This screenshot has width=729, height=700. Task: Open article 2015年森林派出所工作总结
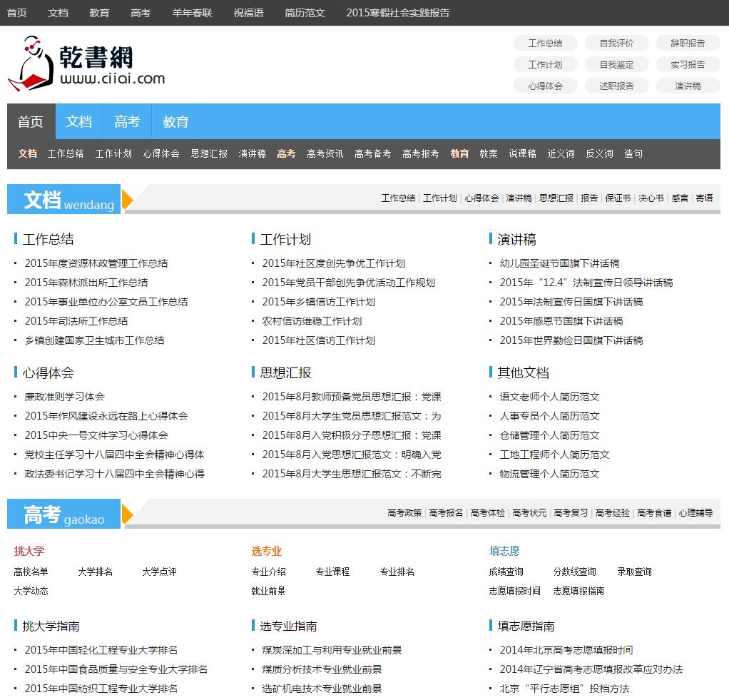point(86,283)
